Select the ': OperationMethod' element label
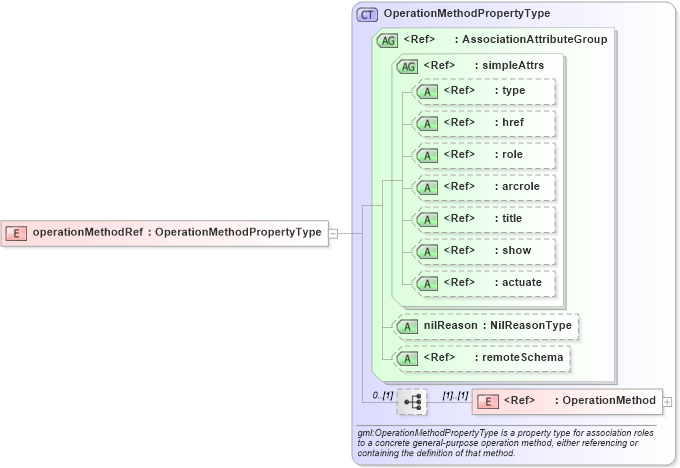The height and width of the screenshot is (468, 680). point(605,400)
